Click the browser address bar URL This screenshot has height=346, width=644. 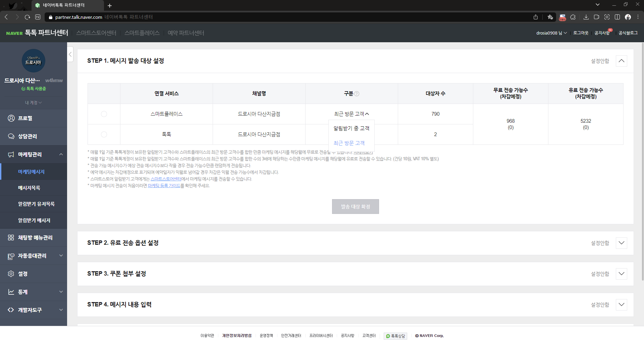point(79,17)
